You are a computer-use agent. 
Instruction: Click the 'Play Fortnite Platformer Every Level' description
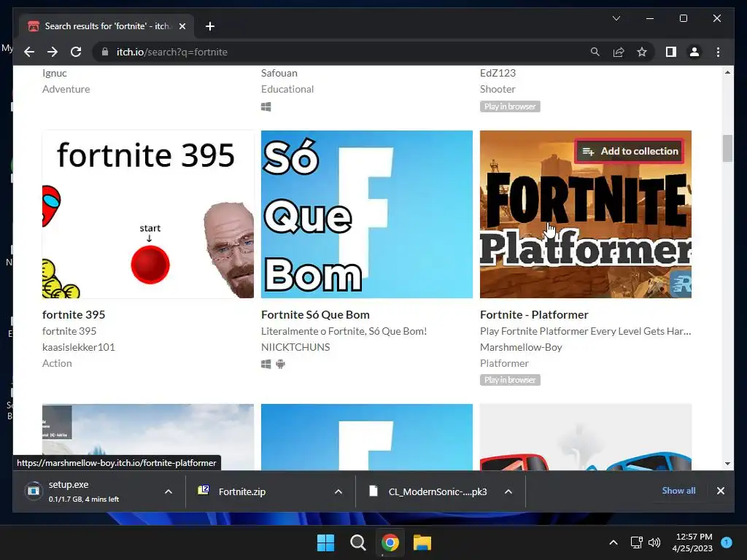pyautogui.click(x=586, y=331)
